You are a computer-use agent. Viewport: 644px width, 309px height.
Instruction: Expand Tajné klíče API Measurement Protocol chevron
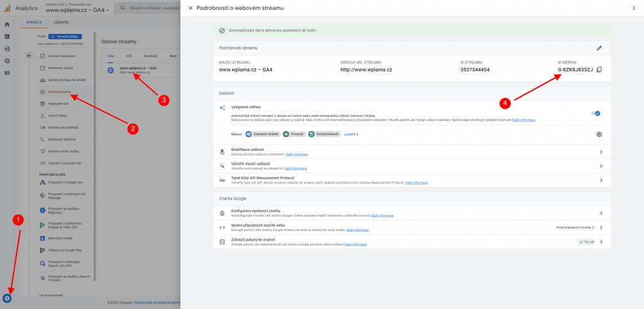click(601, 180)
